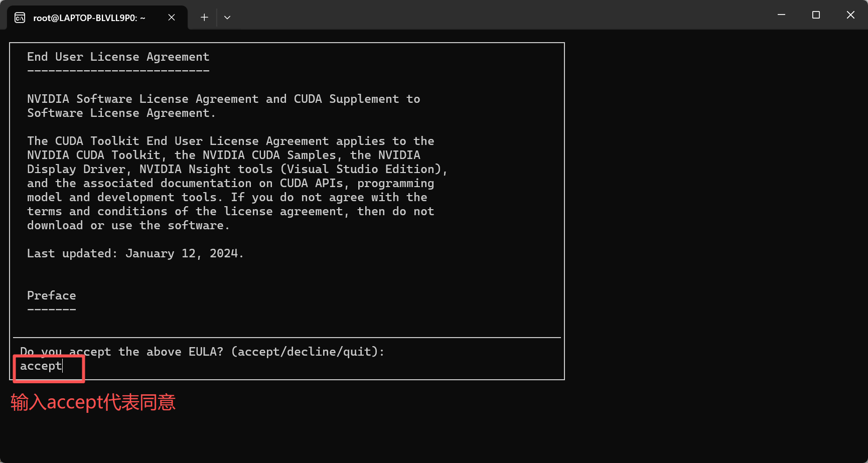Click the "End User License Agreement" heading

(x=118, y=57)
